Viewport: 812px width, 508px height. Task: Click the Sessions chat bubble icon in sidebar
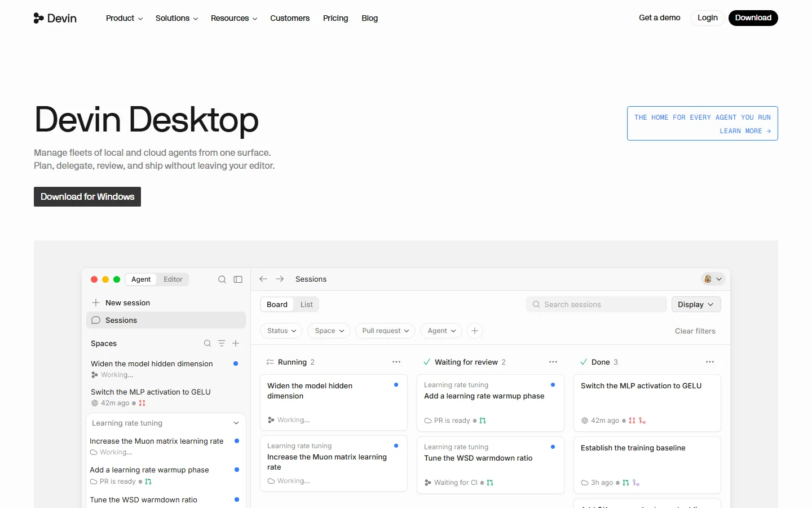96,320
